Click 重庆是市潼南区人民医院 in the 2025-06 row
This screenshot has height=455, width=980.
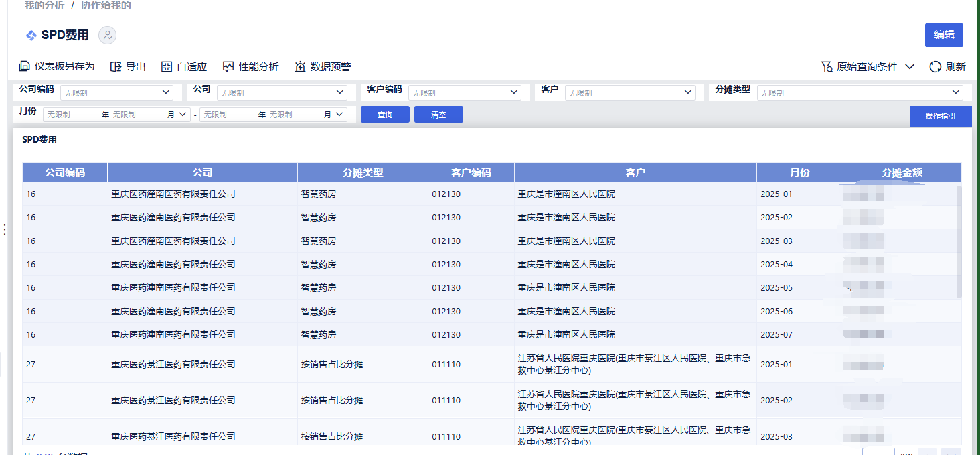[x=566, y=312]
